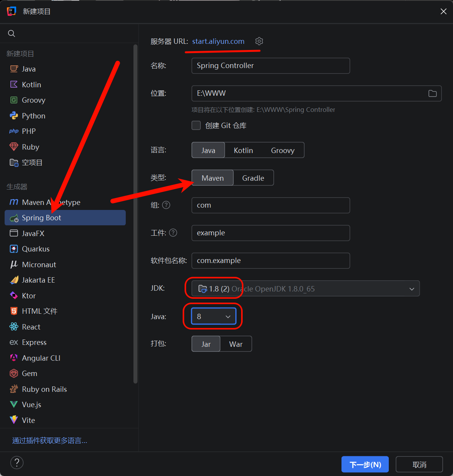Viewport: 453px width, 476px height.
Task: Open dialog help question mark button
Action: 17,463
